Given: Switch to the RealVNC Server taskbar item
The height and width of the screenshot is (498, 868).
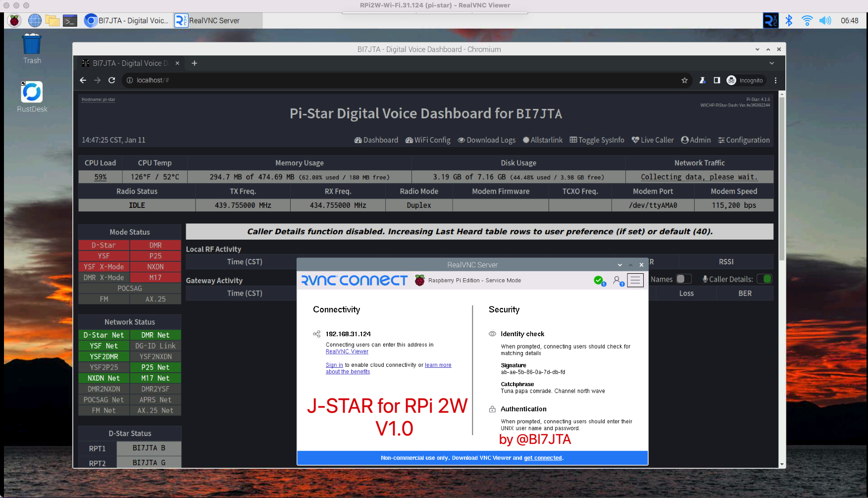Looking at the screenshot, I should pos(218,20).
